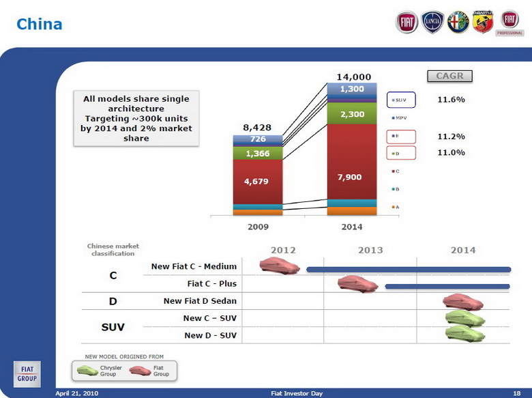Screen dimensions: 532x398
Task: Click the 1,366 green bar segment
Action: (x=258, y=153)
